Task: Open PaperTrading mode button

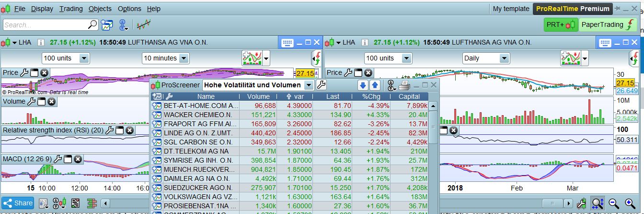Action: tap(608, 24)
